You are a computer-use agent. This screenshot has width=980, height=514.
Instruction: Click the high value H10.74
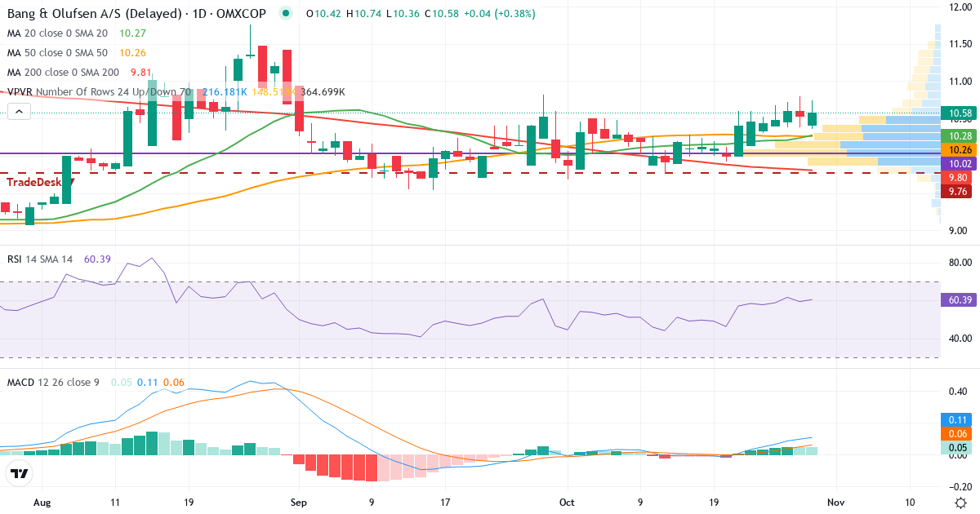[363, 13]
